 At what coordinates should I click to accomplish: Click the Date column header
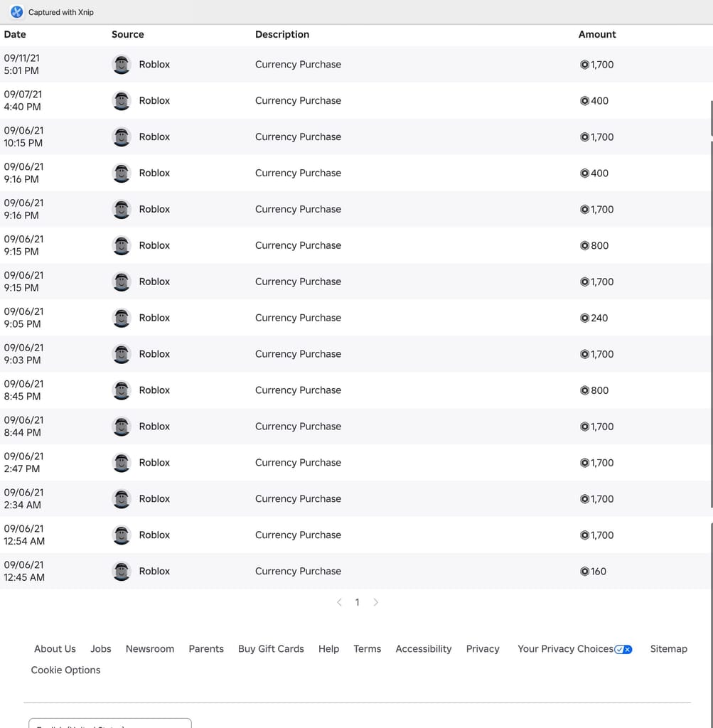point(15,34)
